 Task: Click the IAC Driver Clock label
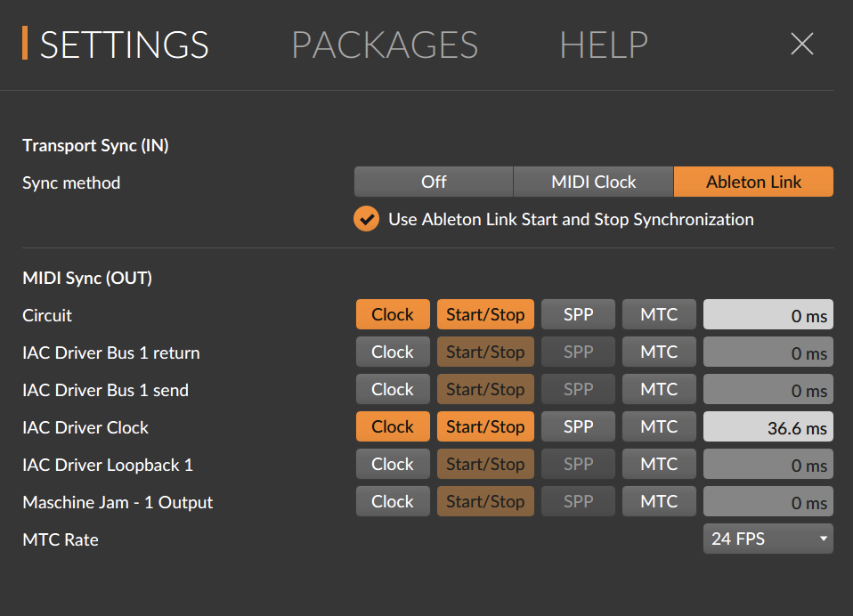(x=85, y=428)
